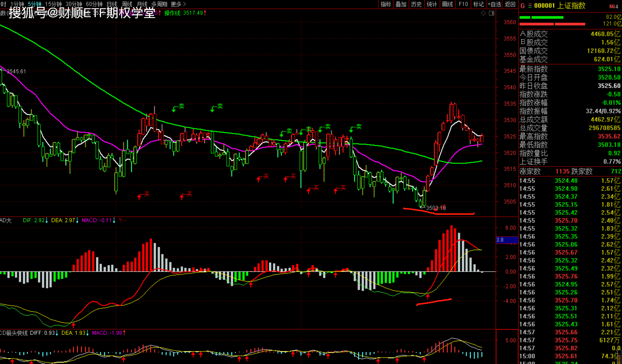Open the 多周期 multi-period view
The width and height of the screenshot is (622, 364).
pyautogui.click(x=159, y=4)
